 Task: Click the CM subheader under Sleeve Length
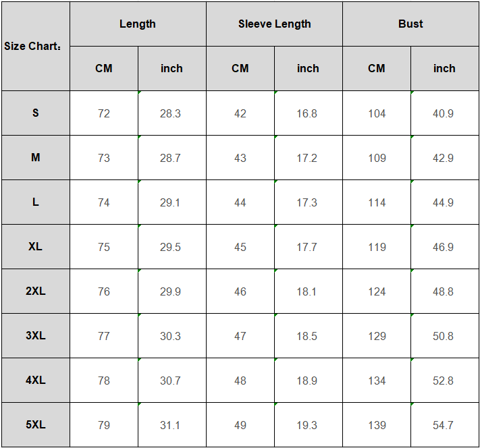[x=240, y=69]
